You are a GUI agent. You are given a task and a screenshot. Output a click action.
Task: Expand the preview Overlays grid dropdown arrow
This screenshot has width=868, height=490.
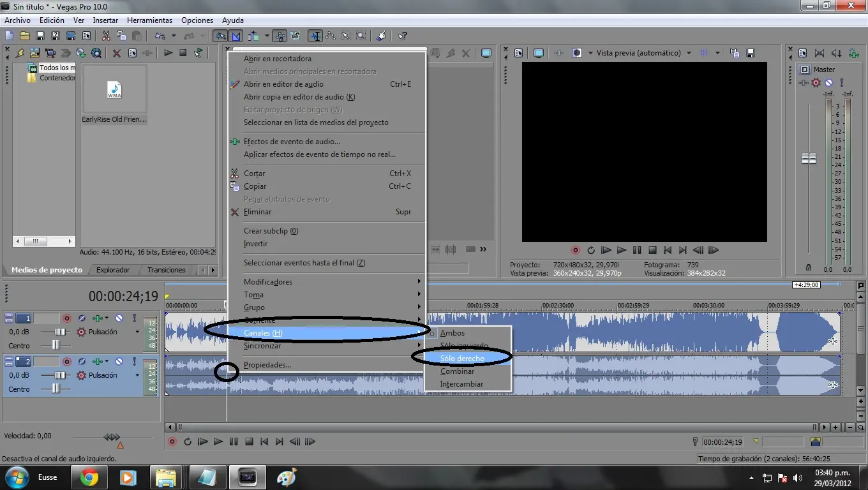(x=717, y=53)
